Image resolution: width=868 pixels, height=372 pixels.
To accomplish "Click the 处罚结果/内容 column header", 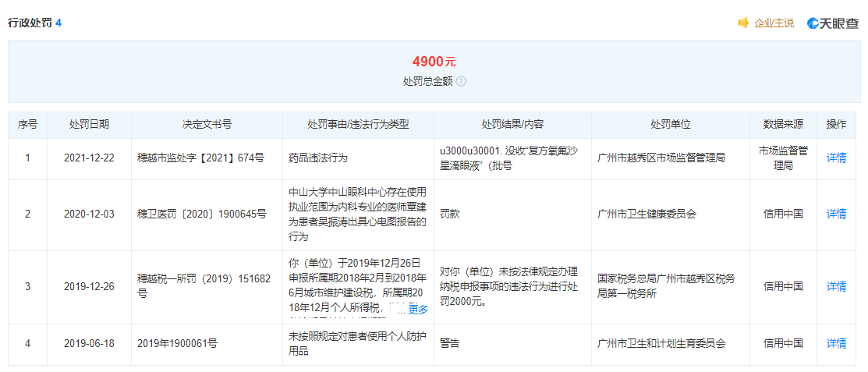I will (512, 125).
